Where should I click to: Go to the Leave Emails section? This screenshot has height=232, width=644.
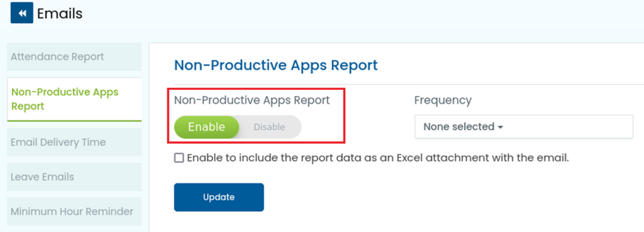pyautogui.click(x=74, y=177)
